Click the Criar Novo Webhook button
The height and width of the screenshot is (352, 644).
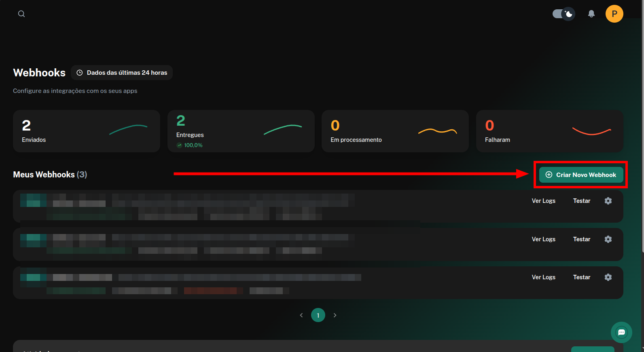click(581, 175)
